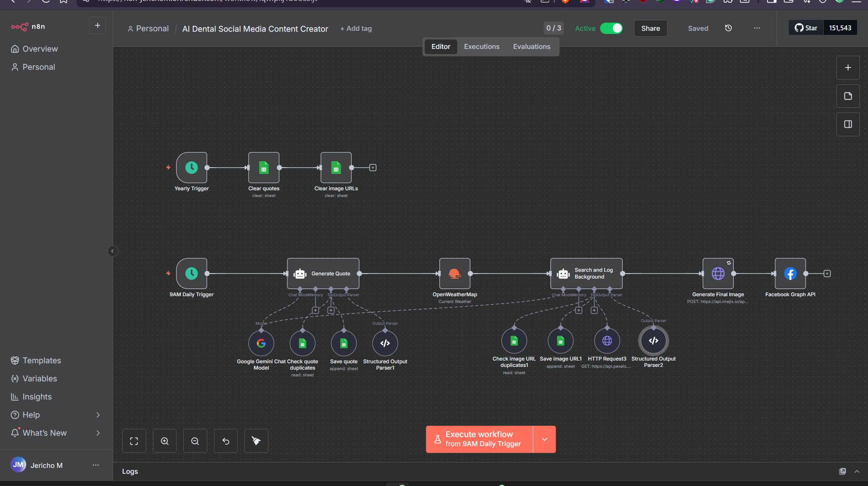Open the Facebook Graph API node
Screen dimensions: 868x486
pos(790,274)
